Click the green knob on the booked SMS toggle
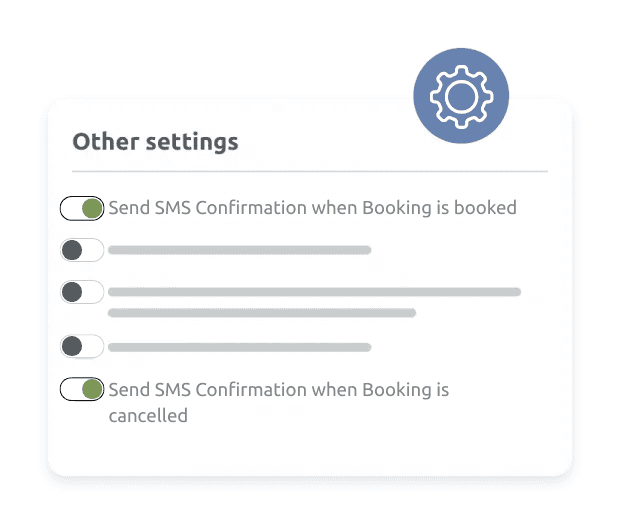This screenshot has height=524, width=620. 92,209
